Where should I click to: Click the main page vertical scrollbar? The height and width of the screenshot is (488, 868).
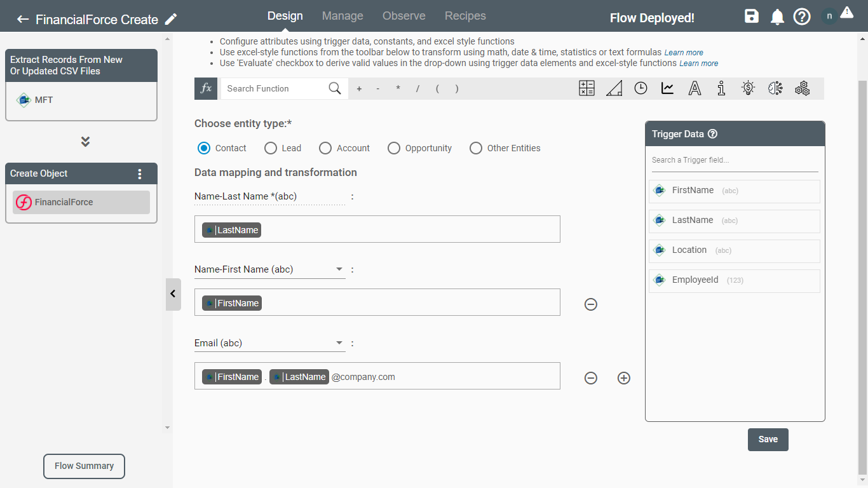863,278
